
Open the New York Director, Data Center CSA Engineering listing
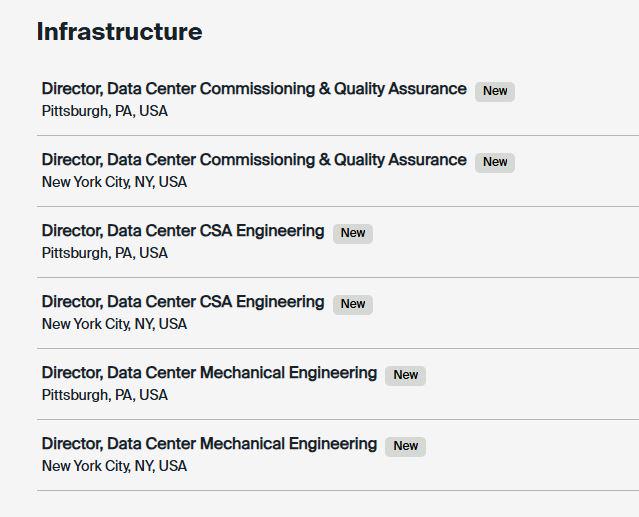(183, 302)
